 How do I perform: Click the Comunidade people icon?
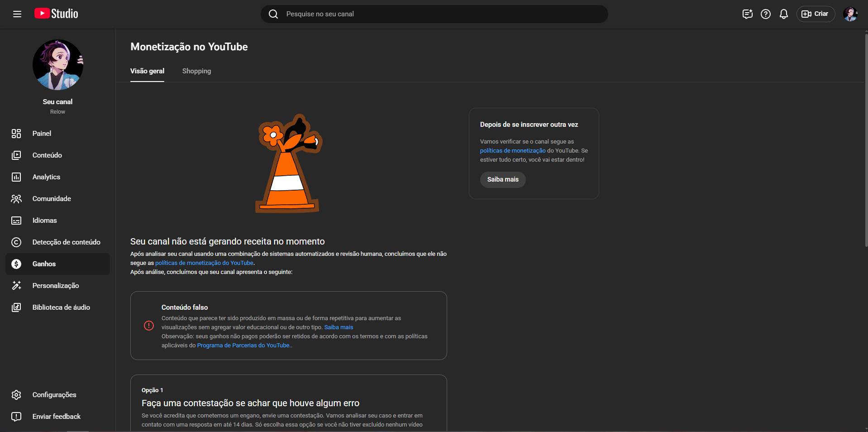pyautogui.click(x=16, y=199)
